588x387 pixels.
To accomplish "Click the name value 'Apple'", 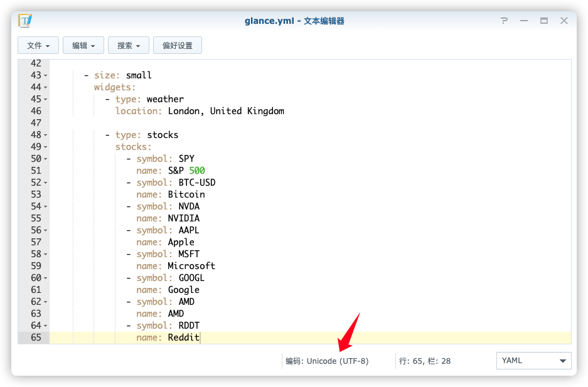I will pyautogui.click(x=181, y=242).
